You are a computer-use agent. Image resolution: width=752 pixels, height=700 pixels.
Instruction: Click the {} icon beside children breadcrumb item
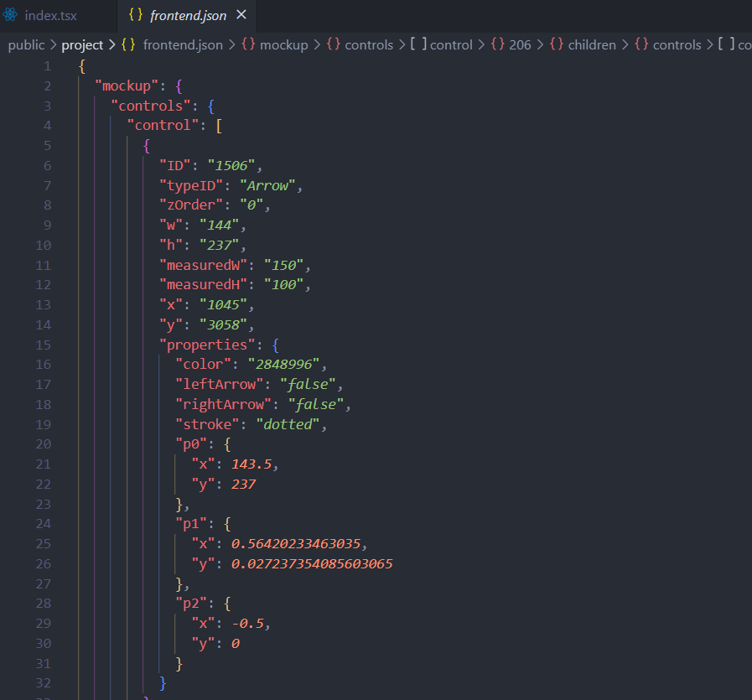[556, 44]
